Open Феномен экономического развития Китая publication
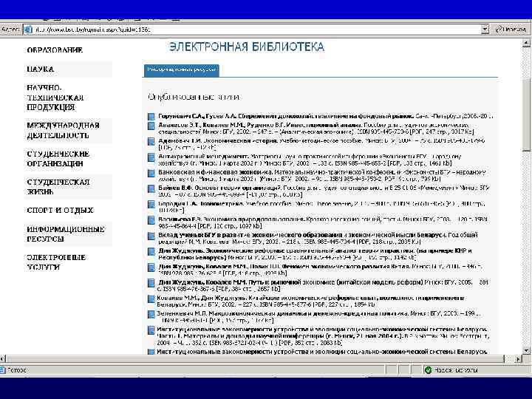The image size is (532, 399). [x=320, y=270]
